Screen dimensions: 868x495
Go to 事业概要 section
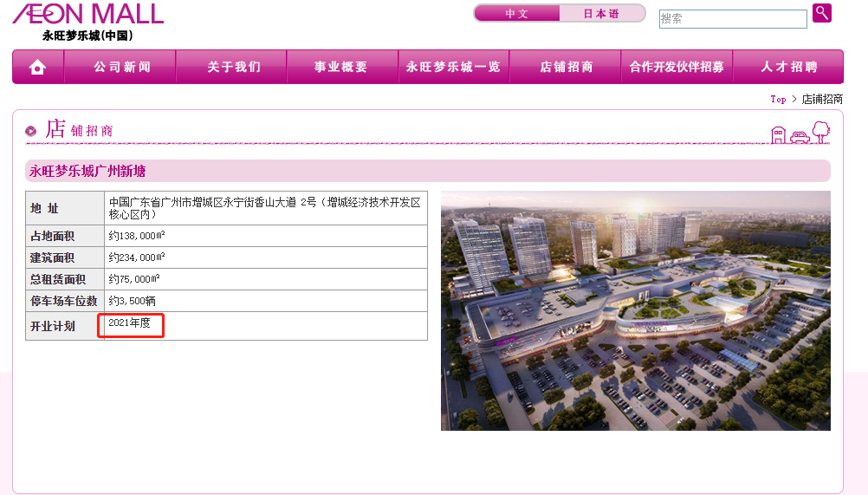(x=341, y=68)
